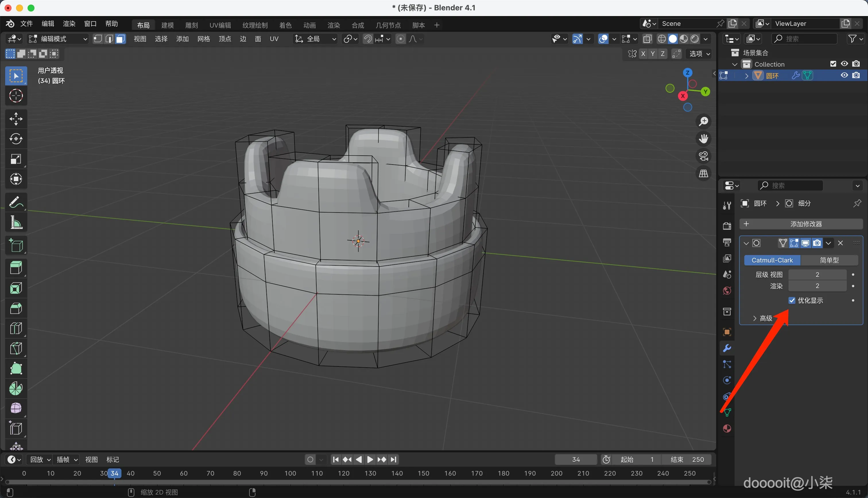Image resolution: width=868 pixels, height=498 pixels.
Task: Choose the Annotate pencil tool
Action: (16, 202)
